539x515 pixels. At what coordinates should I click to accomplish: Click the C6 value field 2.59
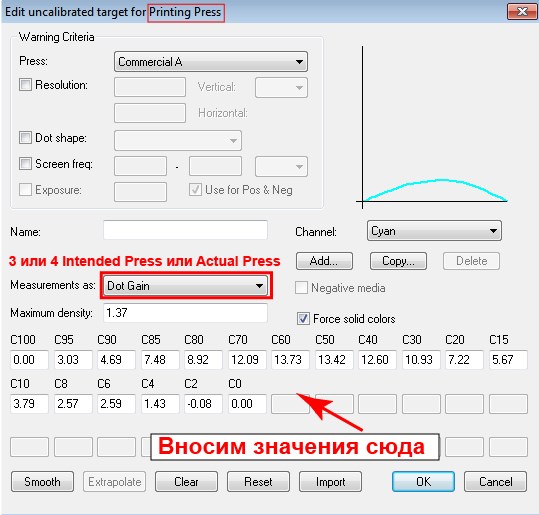[116, 404]
